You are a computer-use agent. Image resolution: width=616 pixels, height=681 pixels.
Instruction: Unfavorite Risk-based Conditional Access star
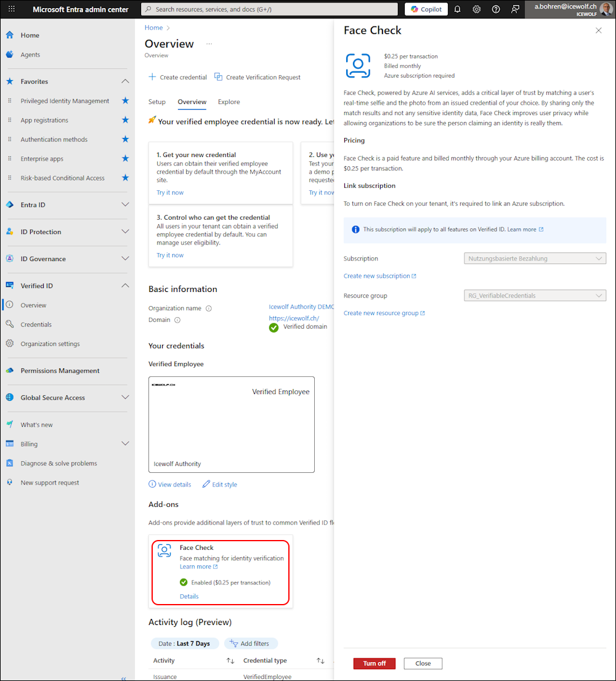(x=125, y=177)
